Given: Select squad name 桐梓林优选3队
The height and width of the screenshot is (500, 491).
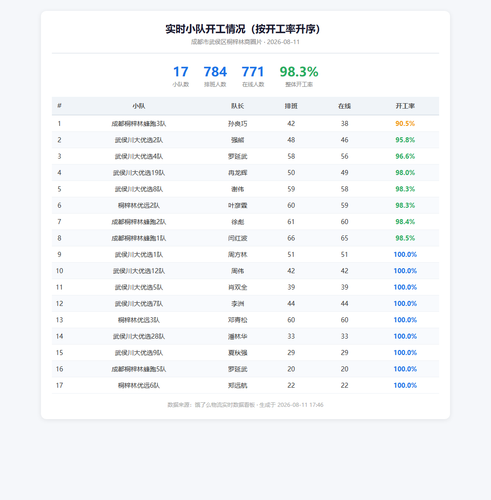Looking at the screenshot, I should pos(139,320).
